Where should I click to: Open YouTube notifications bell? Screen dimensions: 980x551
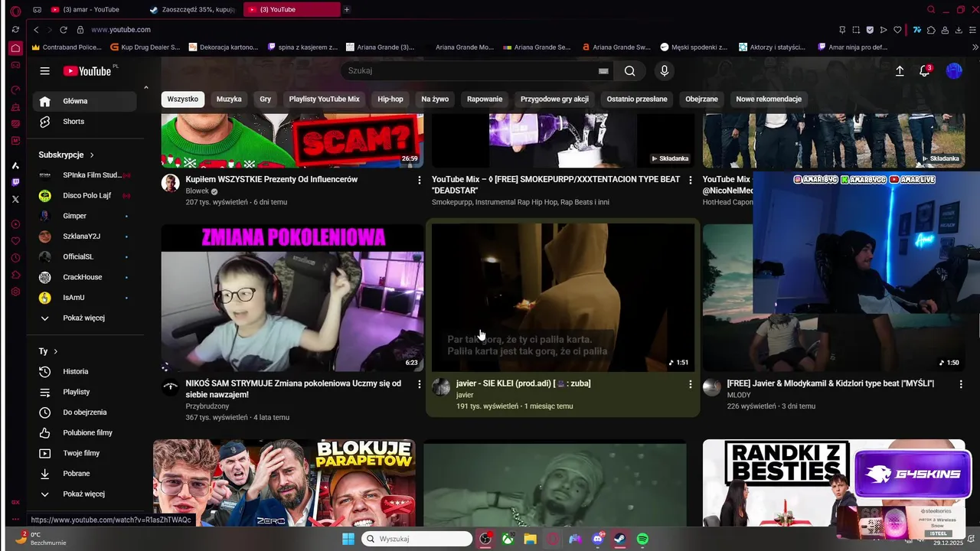(925, 71)
